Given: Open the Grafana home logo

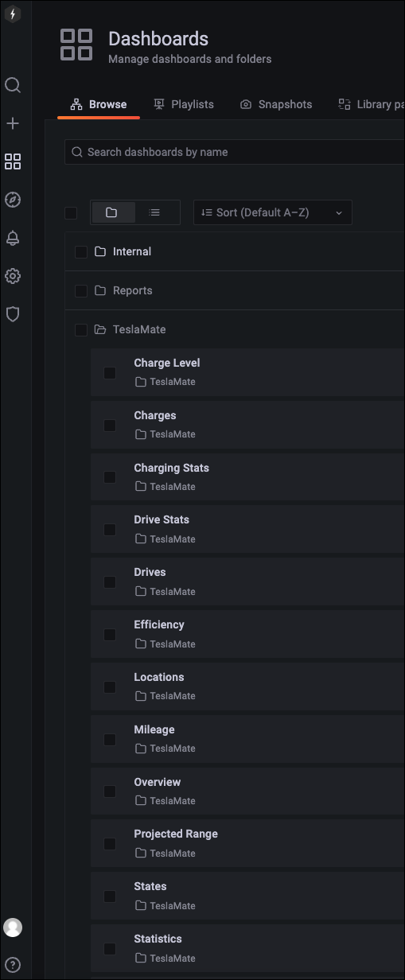Looking at the screenshot, I should tap(13, 14).
